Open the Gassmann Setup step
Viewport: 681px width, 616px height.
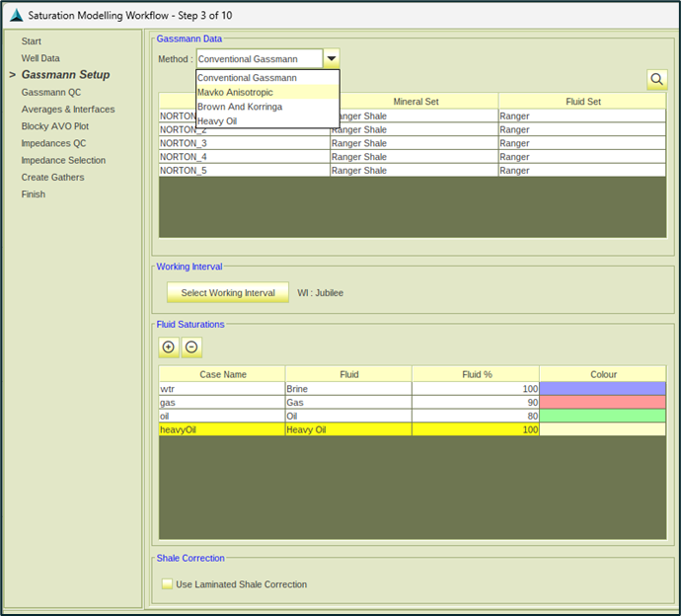[x=65, y=75]
